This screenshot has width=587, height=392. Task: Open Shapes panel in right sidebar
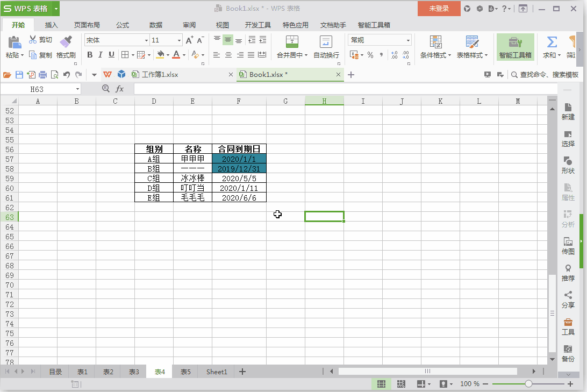(568, 166)
